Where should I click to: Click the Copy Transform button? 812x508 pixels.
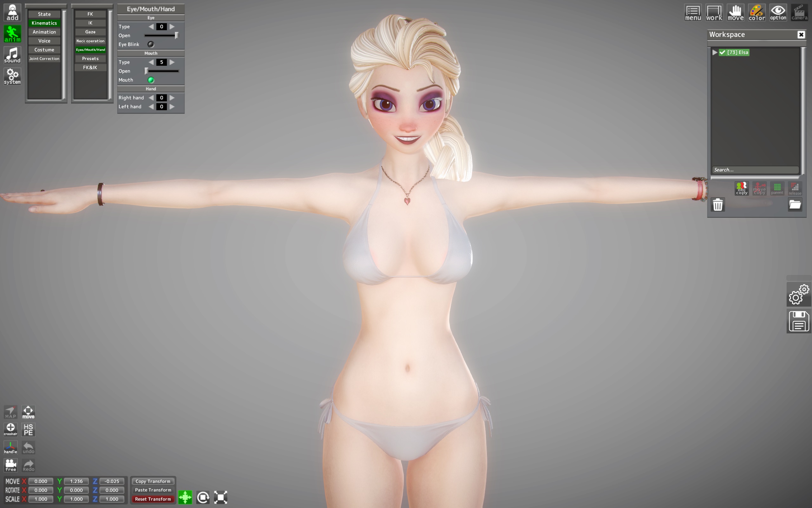click(x=153, y=481)
